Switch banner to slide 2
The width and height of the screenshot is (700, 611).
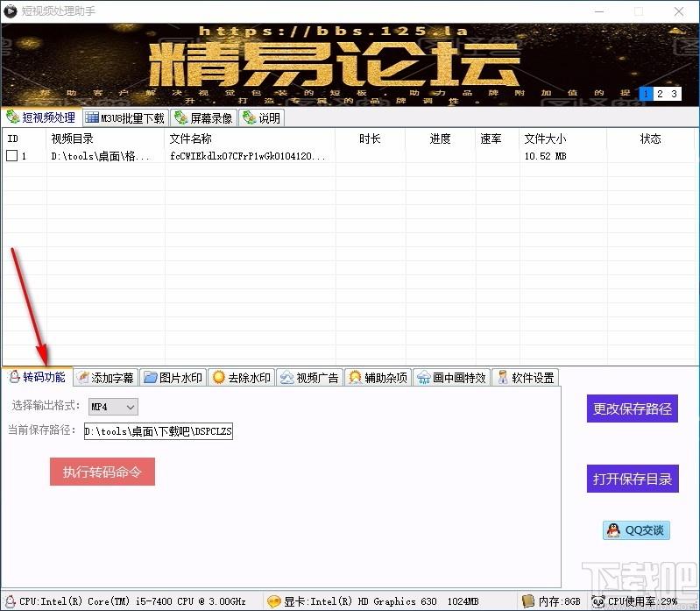tap(660, 94)
